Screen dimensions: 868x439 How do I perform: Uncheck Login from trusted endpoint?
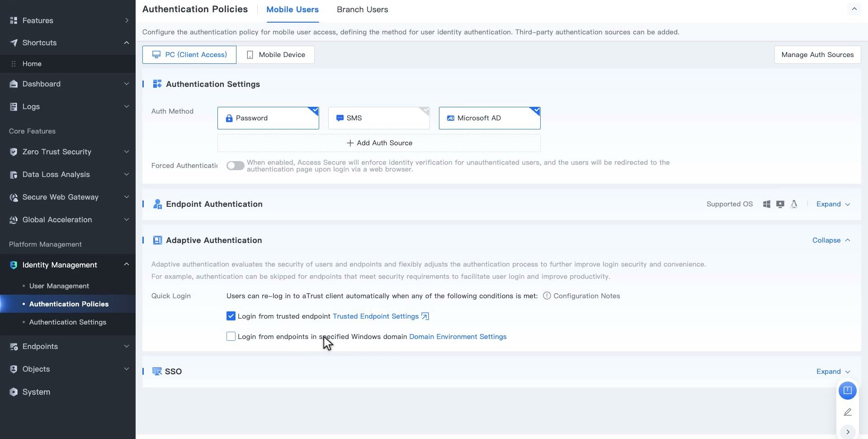[231, 316]
